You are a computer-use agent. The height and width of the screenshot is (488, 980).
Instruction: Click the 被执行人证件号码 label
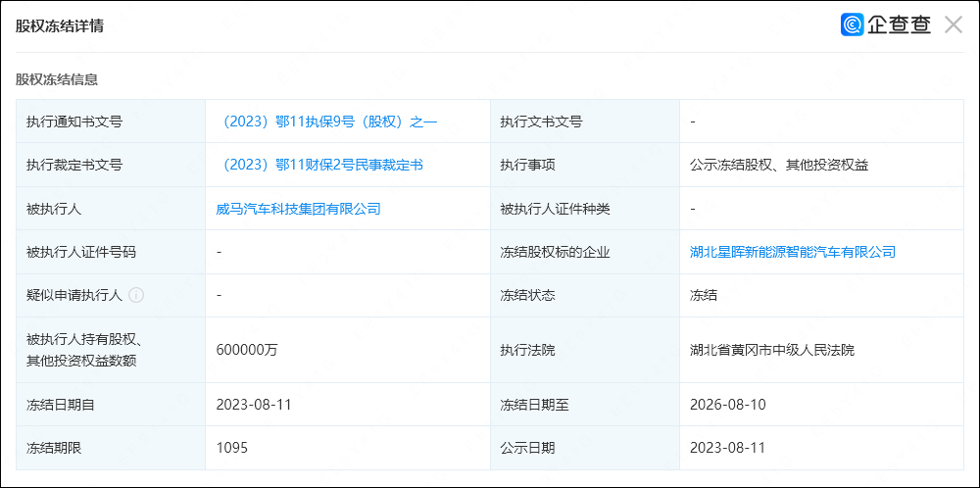(x=81, y=253)
